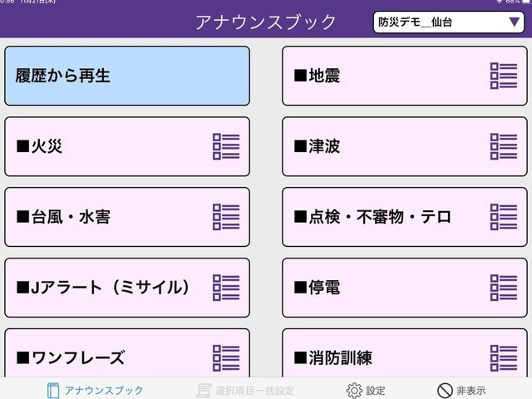This screenshot has height=399, width=532.
Task: Select the 非表示 tab
Action: tap(461, 391)
